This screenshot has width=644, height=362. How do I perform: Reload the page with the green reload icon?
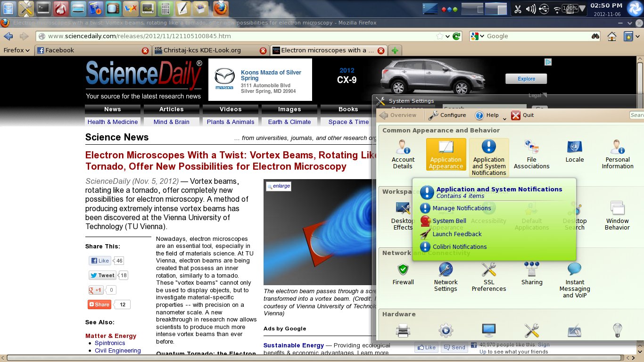point(456,36)
